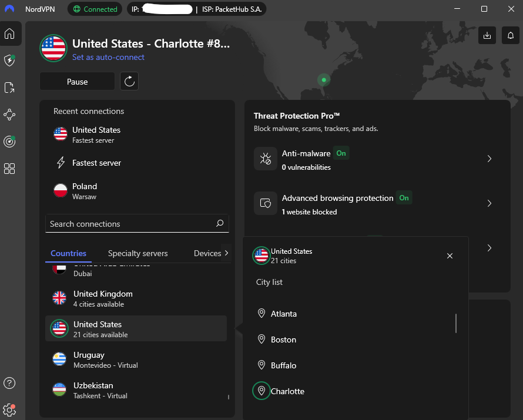Open the Meshnet panel
Viewport: 523px width, 420px height.
point(10,115)
